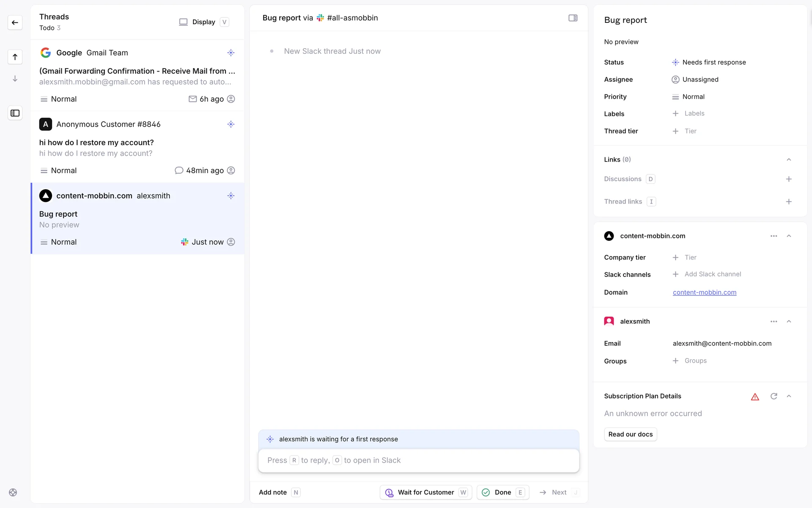Collapse the Links section
This screenshot has width=812, height=508.
point(789,160)
